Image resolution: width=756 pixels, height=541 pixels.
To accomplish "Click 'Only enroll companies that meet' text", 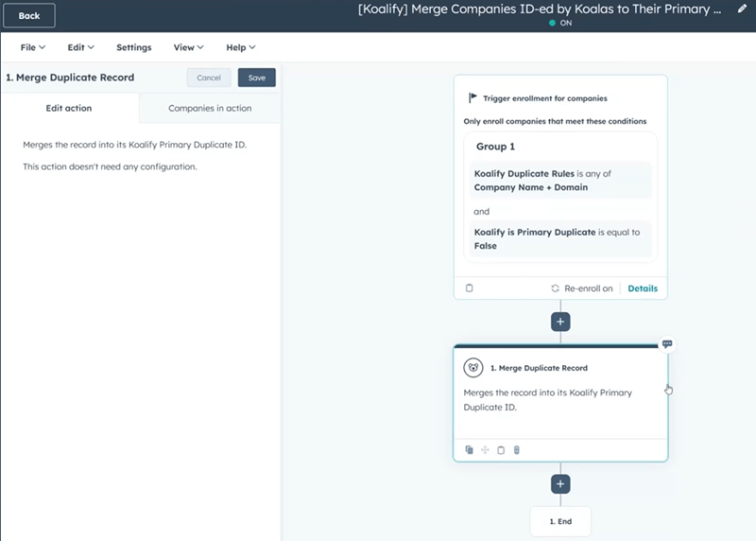I will click(555, 121).
